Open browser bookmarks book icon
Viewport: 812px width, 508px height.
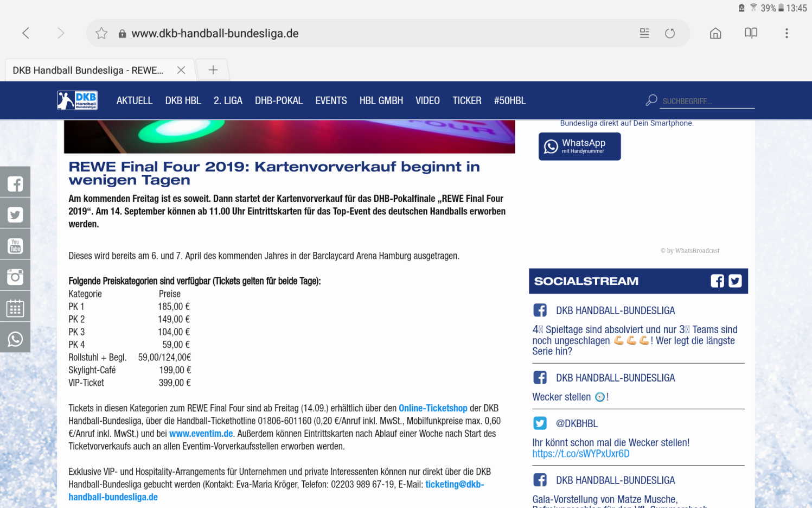tap(751, 34)
